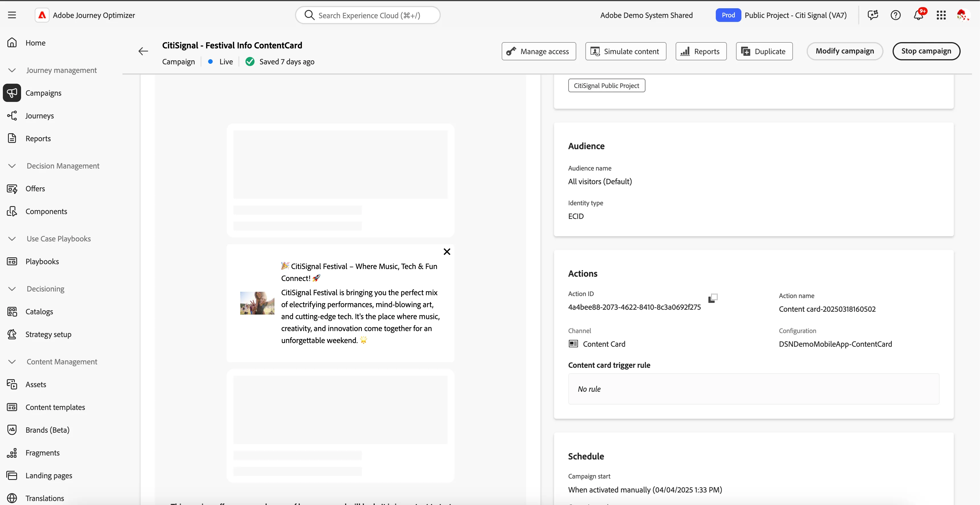980x505 pixels.
Task: Open the user profile avatar
Action: coord(963,15)
